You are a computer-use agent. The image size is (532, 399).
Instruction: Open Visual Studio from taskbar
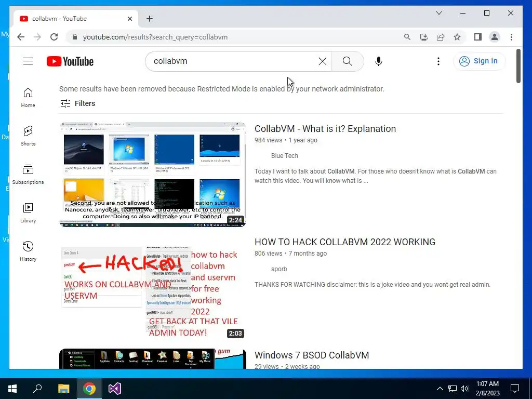coord(115,389)
